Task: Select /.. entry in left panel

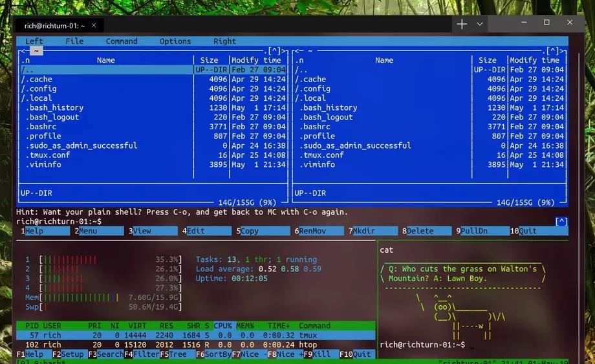Action: 153,70
